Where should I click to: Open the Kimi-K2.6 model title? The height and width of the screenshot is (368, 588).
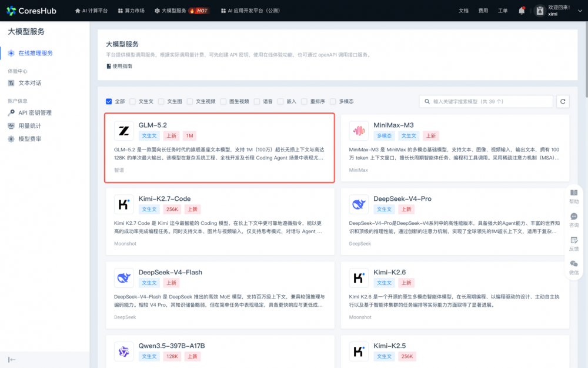pyautogui.click(x=390, y=272)
